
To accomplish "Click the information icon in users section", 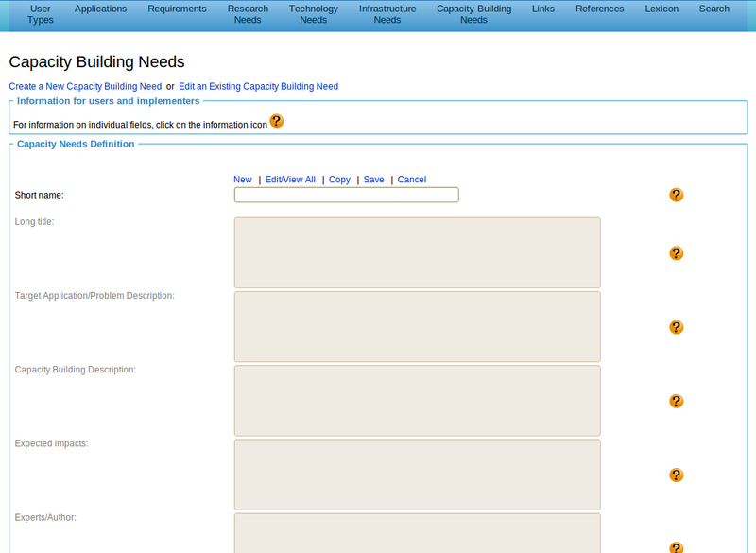I will [x=276, y=121].
